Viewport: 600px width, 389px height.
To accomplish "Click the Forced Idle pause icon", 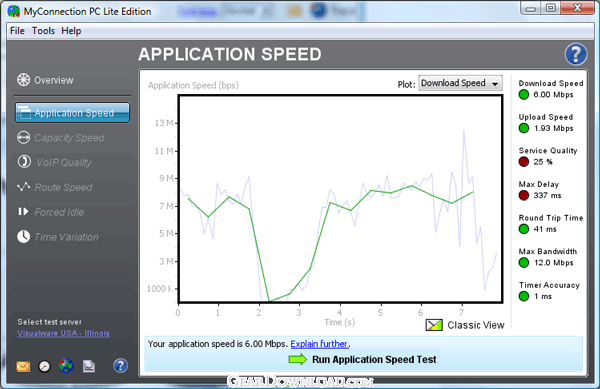I will [23, 212].
